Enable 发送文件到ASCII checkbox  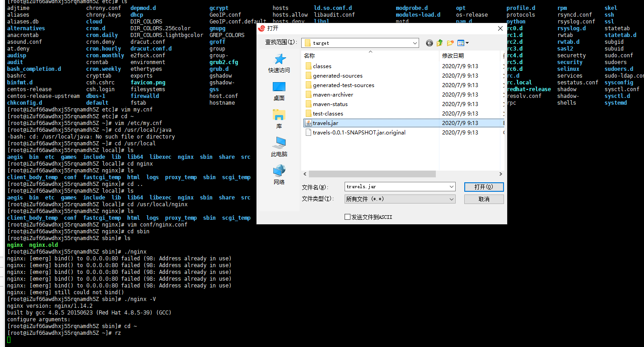(x=347, y=217)
